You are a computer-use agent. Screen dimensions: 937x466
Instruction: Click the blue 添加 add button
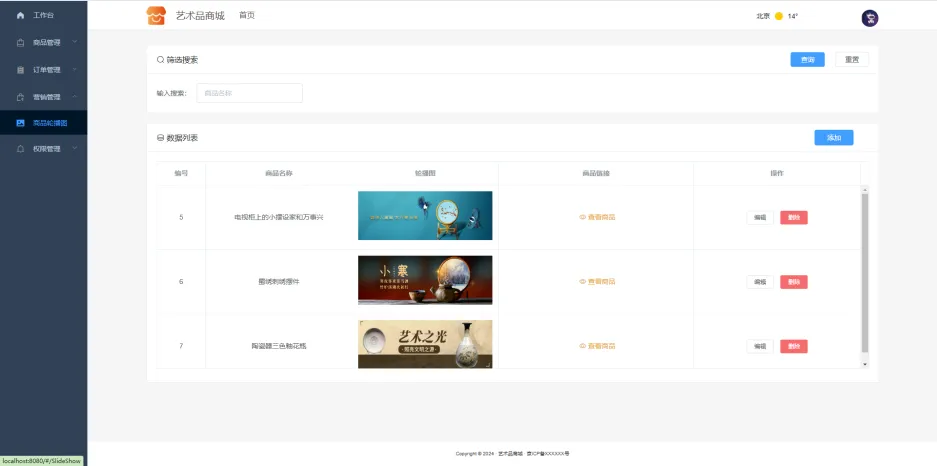(x=833, y=138)
